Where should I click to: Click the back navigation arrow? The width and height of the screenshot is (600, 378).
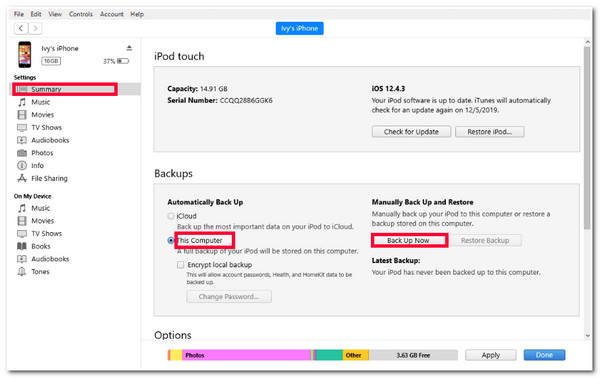(21, 28)
